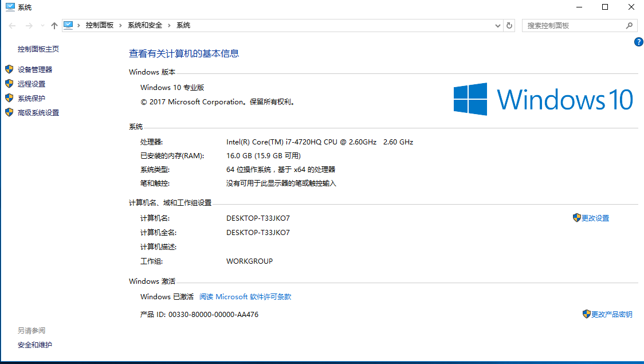The width and height of the screenshot is (644, 364).
Task: Click the 计算机名 value DESKTOP-T33JKO7
Action: point(258,218)
